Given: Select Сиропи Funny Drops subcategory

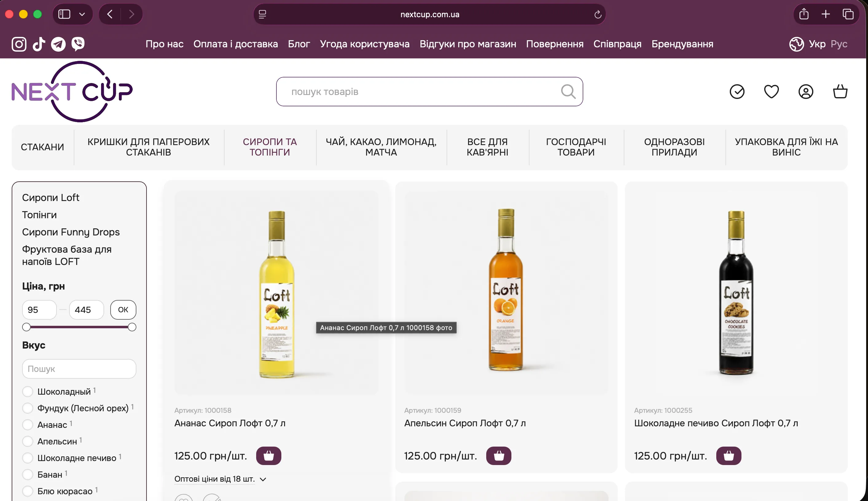Looking at the screenshot, I should [x=71, y=232].
